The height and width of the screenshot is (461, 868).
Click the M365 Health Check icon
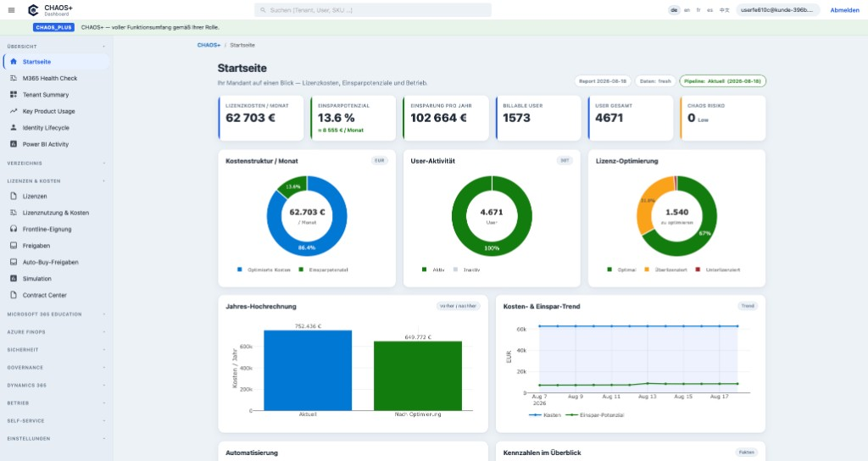14,78
